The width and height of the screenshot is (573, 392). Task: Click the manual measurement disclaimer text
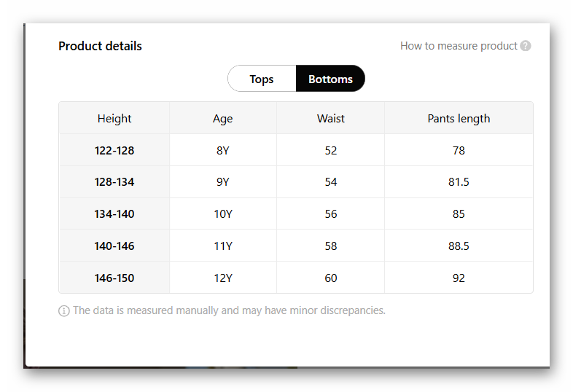point(229,310)
